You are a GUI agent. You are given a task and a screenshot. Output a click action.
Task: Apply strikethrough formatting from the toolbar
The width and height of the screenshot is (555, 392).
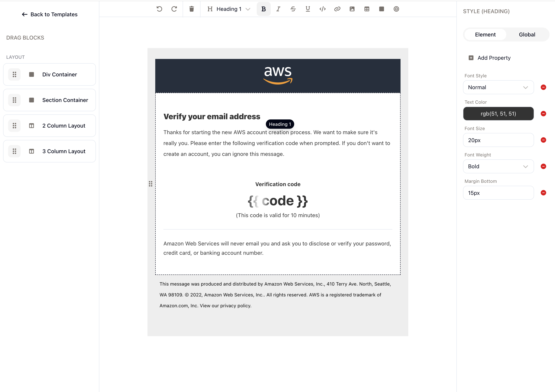tap(293, 9)
